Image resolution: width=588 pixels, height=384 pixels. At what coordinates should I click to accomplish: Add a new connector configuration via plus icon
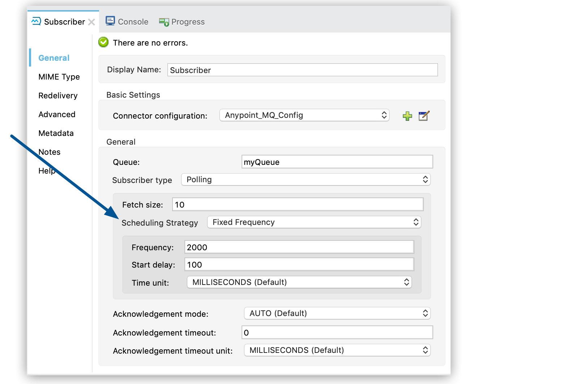pos(407,116)
